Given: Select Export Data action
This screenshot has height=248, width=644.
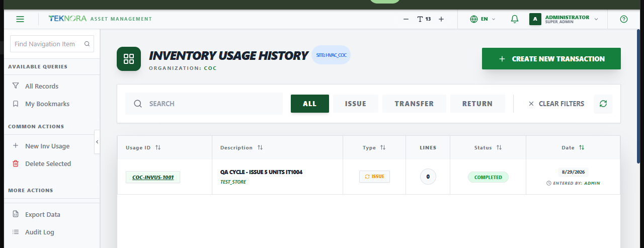Looking at the screenshot, I should click(x=43, y=214).
